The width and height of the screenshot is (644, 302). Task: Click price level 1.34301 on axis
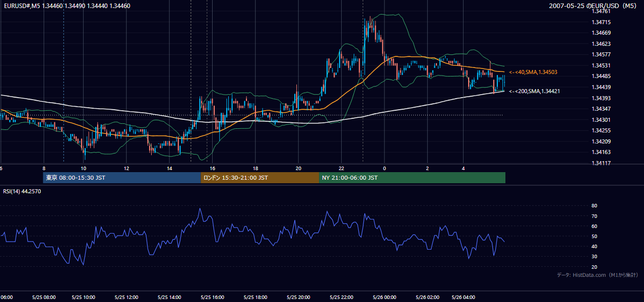(601, 120)
